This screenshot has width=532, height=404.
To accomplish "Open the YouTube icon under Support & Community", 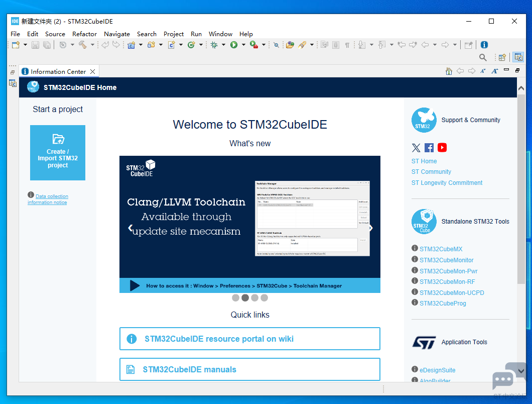I will click(x=442, y=147).
